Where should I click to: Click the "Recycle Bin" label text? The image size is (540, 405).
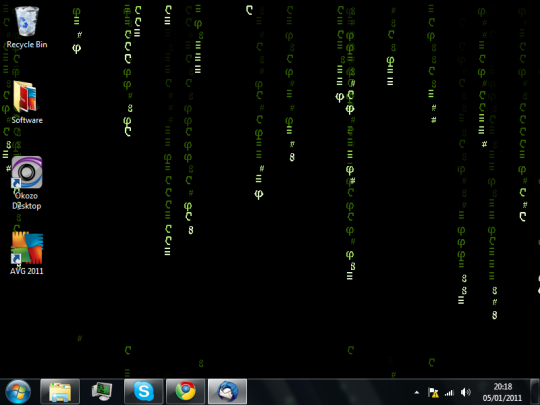[x=27, y=44]
